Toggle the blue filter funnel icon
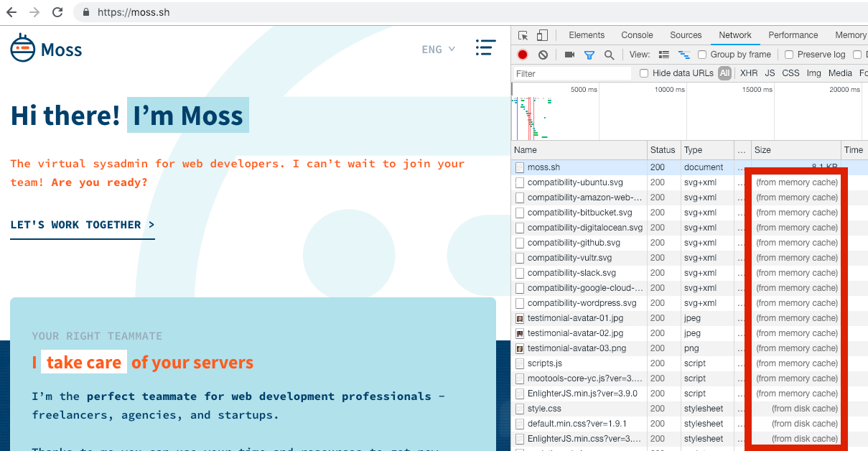Image resolution: width=868 pixels, height=451 pixels. (589, 55)
